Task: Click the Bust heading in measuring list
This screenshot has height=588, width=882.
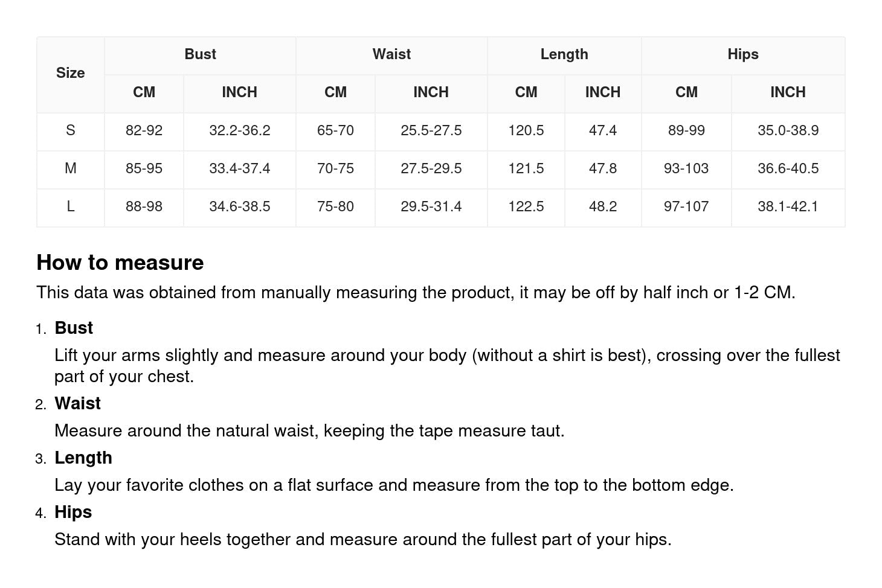Action: (x=74, y=328)
